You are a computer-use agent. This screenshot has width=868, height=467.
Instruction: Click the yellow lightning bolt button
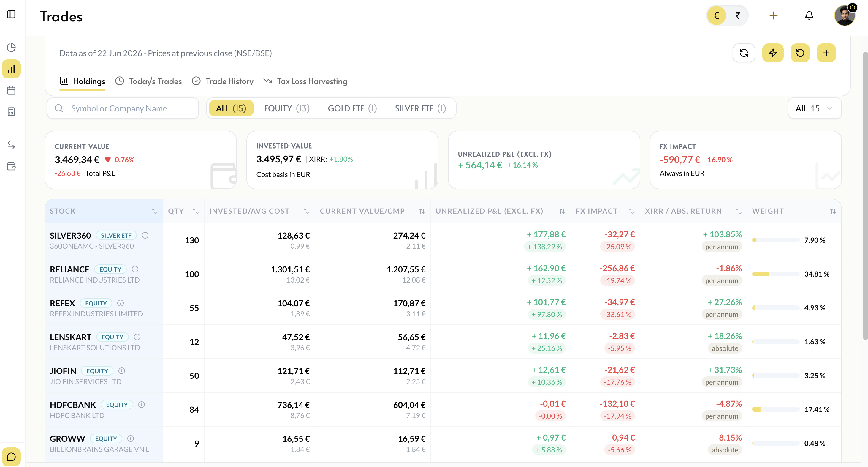(x=773, y=53)
